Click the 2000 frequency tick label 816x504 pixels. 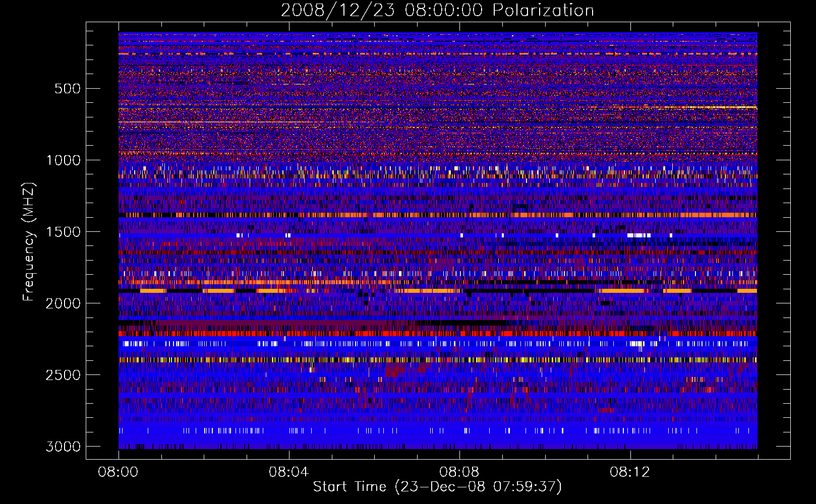(x=63, y=303)
